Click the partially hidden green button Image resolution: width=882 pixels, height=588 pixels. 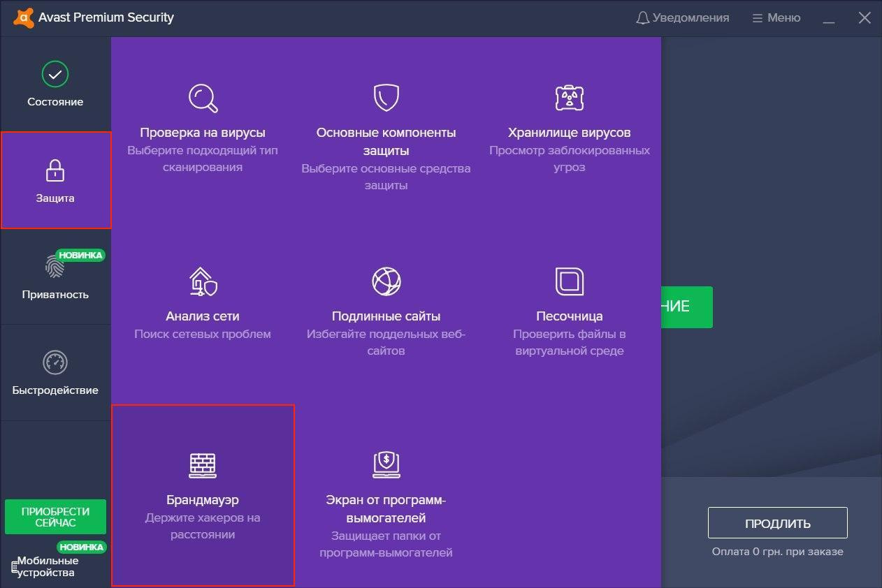point(686,307)
